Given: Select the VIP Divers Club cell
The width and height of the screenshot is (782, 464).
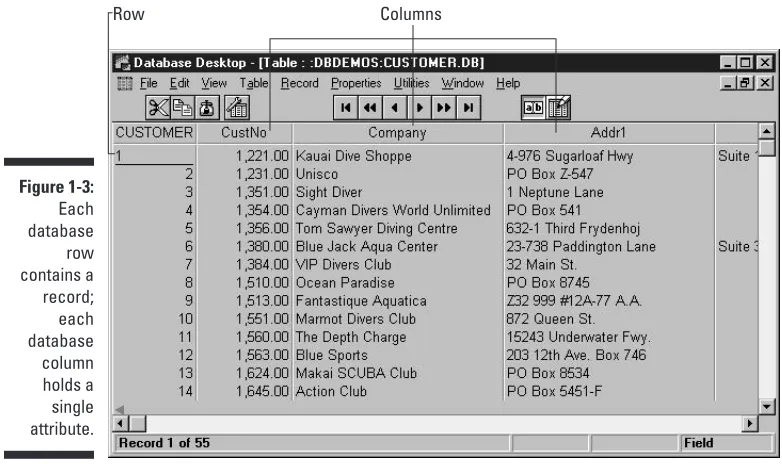Looking at the screenshot, I should point(398,264).
